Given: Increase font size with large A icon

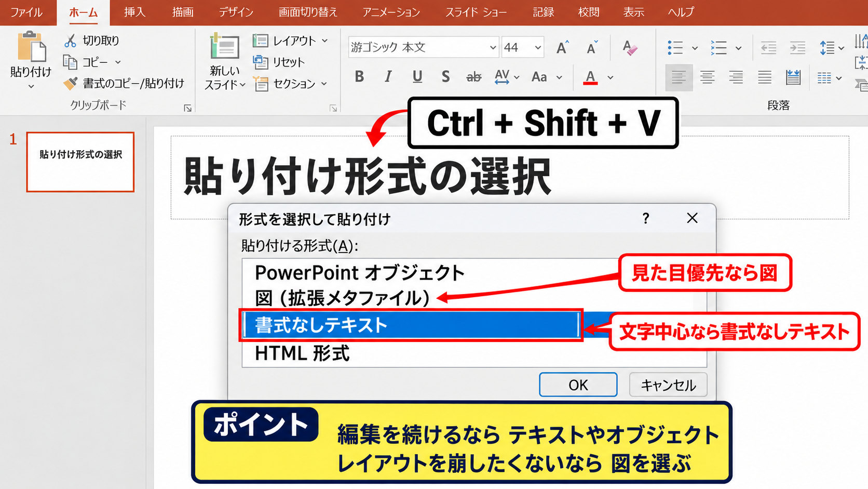Looking at the screenshot, I should tap(562, 48).
